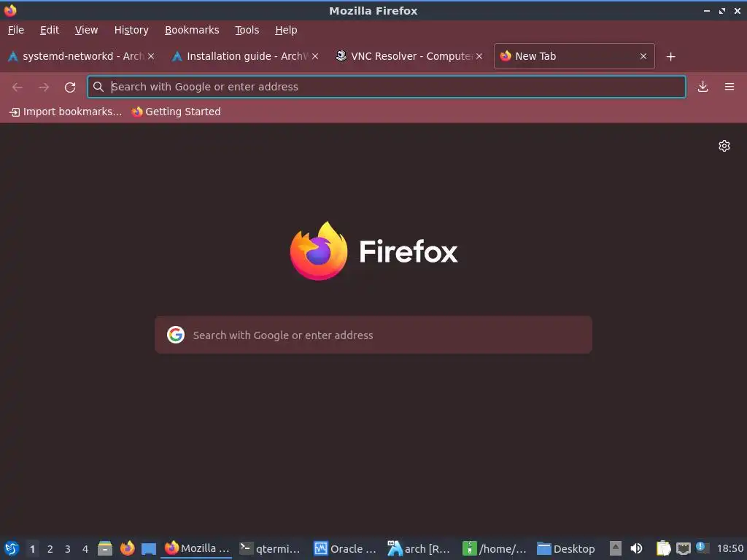This screenshot has width=747, height=560.
Task: Open the View menu
Action: point(86,30)
